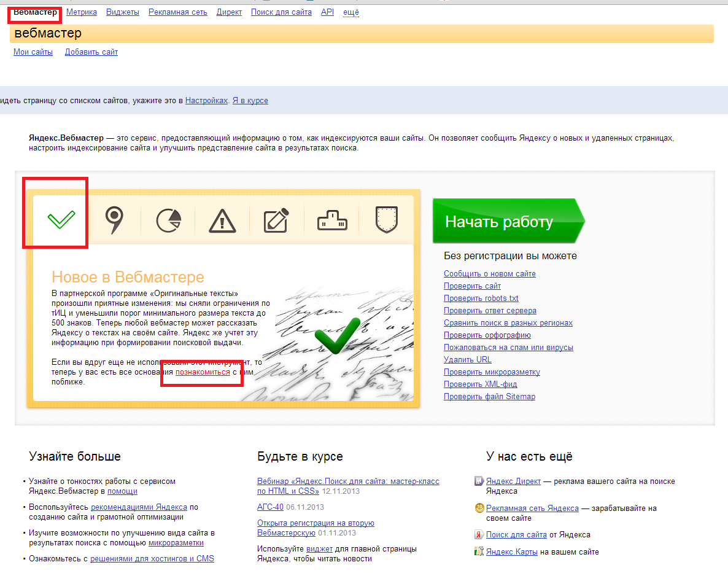
Task: Click the 'Будьте в курсе' section heading
Action: (x=300, y=456)
